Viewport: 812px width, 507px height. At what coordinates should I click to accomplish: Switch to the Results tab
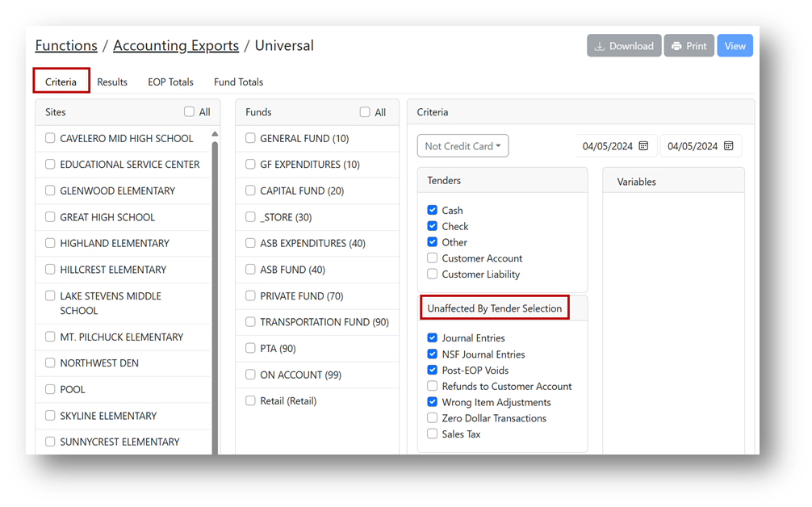[112, 82]
